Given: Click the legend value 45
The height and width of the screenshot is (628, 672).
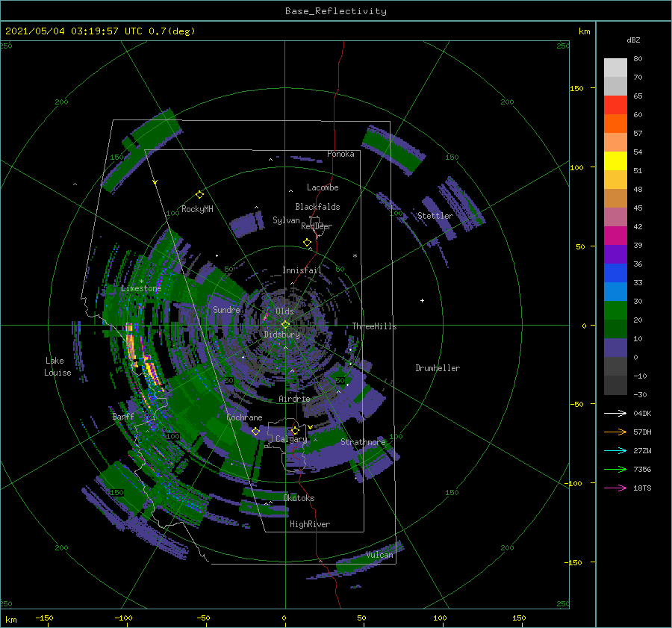Looking at the screenshot, I should [638, 208].
